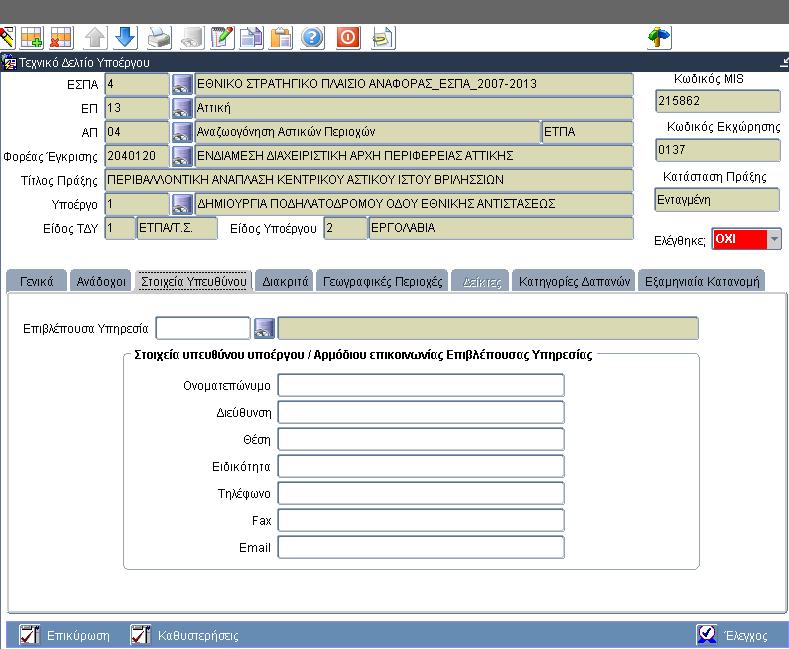Click the Επικύρωση button label
Image resolution: width=789 pixels, height=649 pixels.
pyautogui.click(x=78, y=635)
